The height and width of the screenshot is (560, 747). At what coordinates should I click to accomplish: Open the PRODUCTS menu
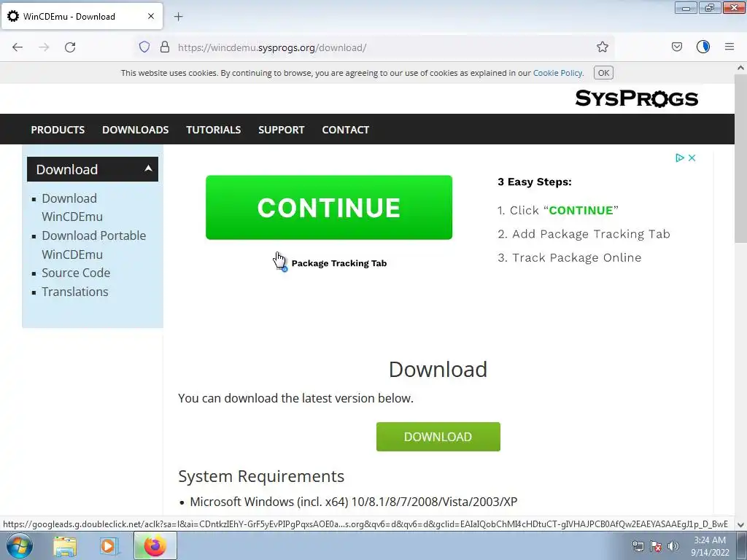[58, 130]
